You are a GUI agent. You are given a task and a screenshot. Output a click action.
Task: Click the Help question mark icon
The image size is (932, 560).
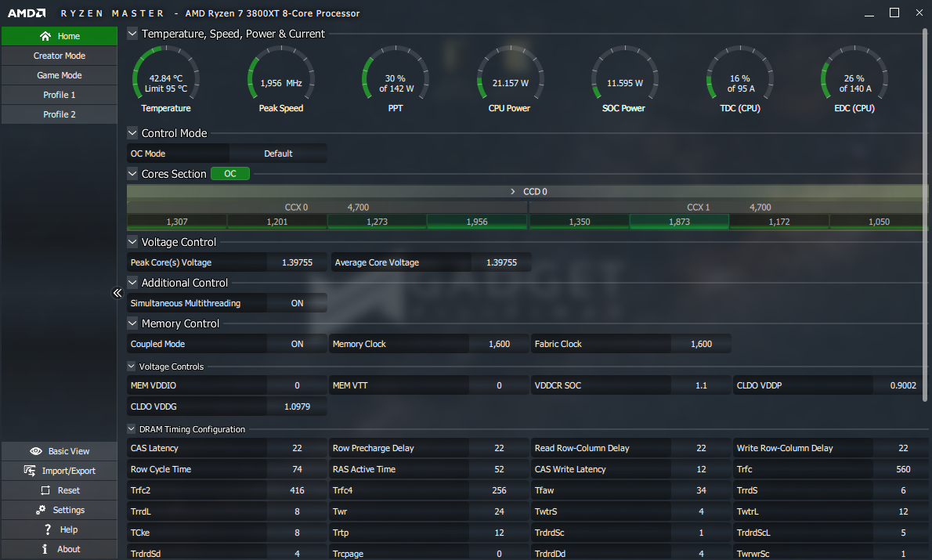tap(48, 529)
